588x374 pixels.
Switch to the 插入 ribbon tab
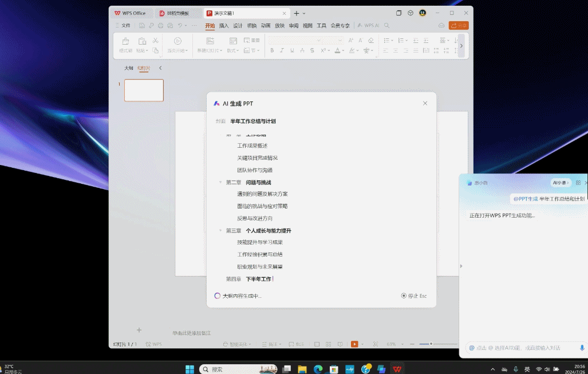point(223,26)
